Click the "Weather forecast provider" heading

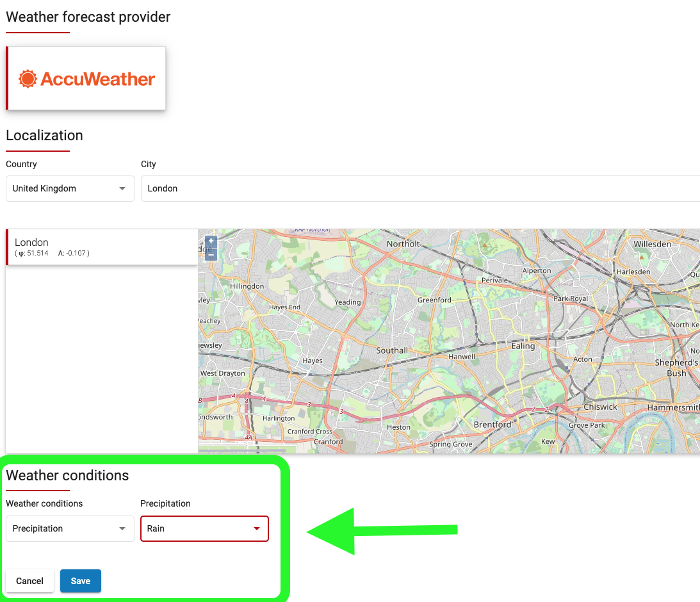[x=88, y=17]
